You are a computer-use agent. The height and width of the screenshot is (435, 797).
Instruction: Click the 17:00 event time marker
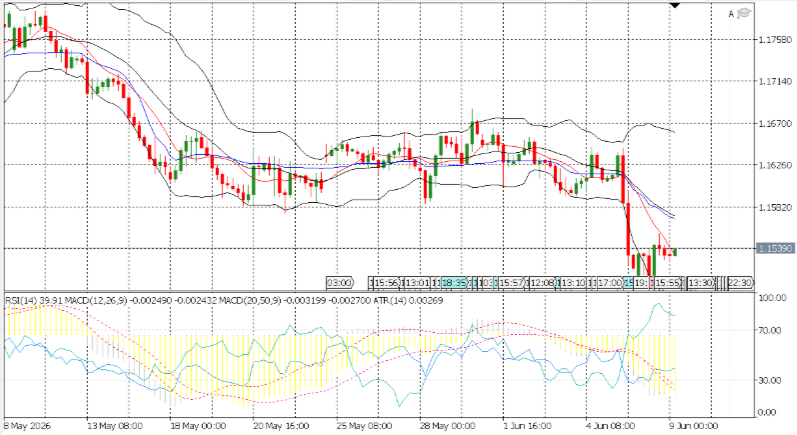click(x=609, y=283)
